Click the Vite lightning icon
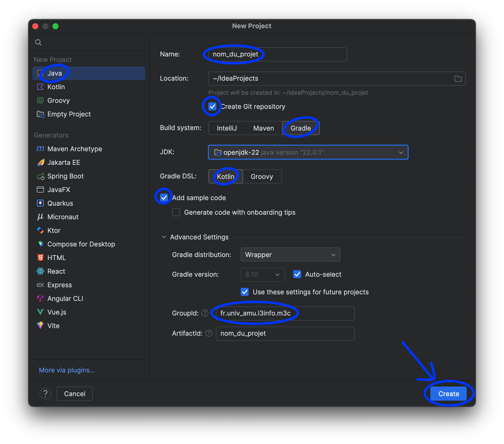The width and height of the screenshot is (504, 444). click(x=40, y=326)
